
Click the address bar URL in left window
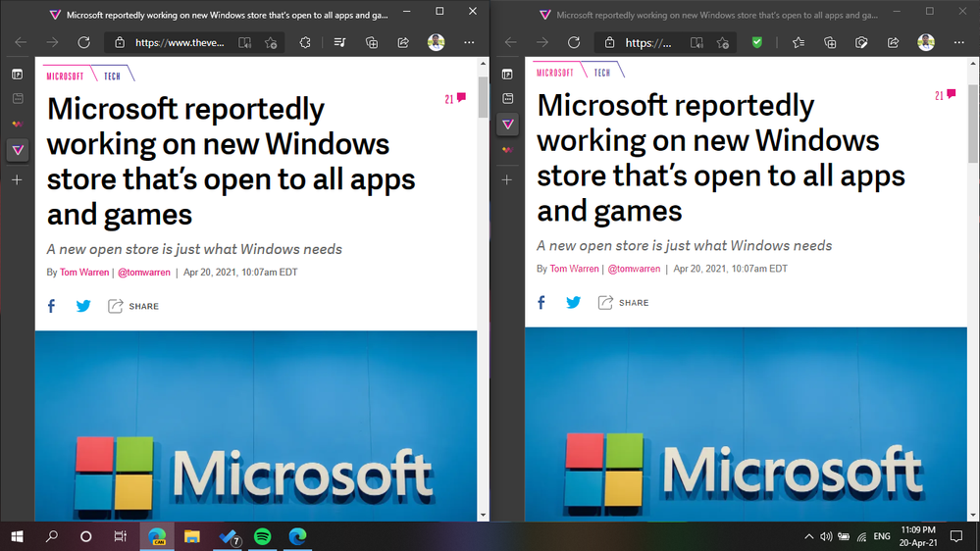180,42
